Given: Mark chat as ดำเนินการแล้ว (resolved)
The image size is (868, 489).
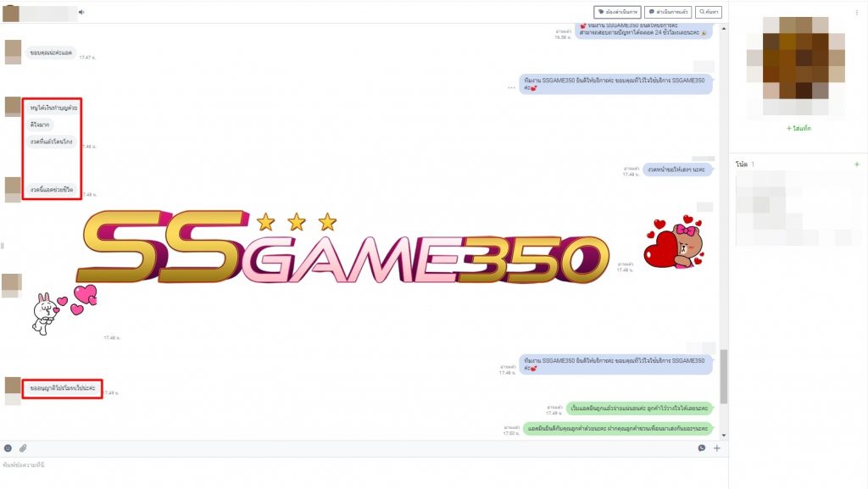Looking at the screenshot, I should click(668, 12).
